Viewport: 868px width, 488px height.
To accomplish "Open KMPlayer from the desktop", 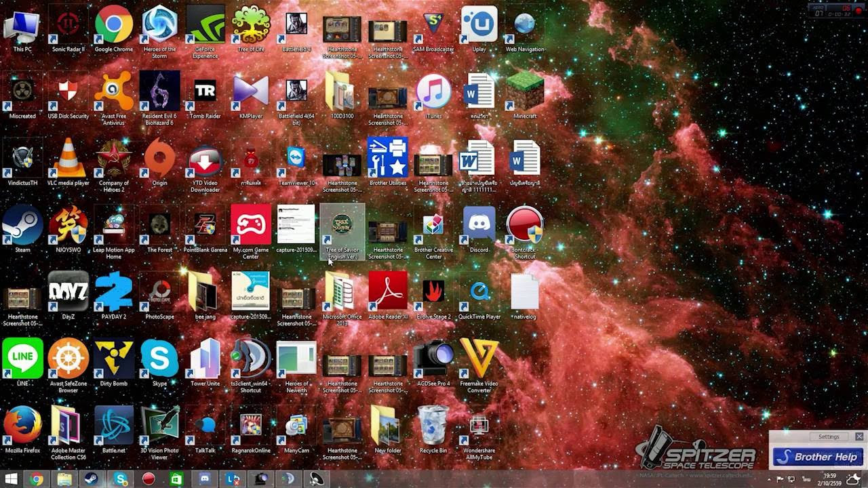I will pyautogui.click(x=251, y=91).
